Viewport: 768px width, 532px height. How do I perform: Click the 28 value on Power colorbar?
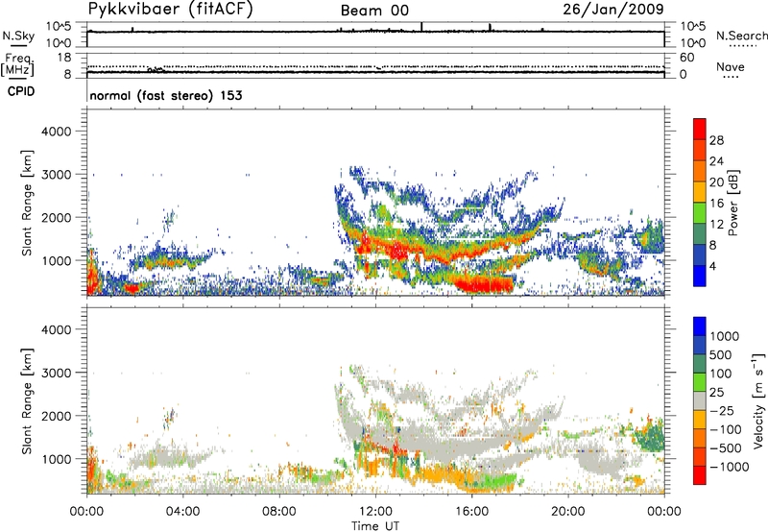[716, 140]
